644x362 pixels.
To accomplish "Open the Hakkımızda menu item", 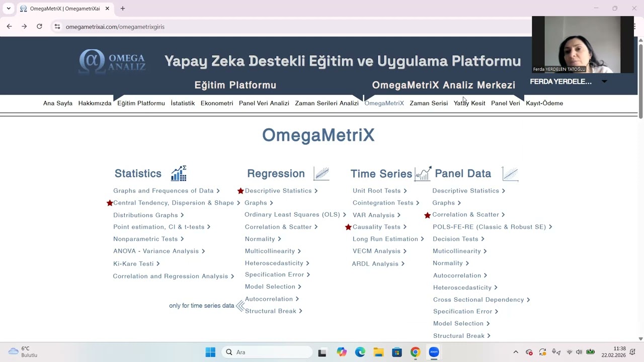I will pyautogui.click(x=95, y=103).
